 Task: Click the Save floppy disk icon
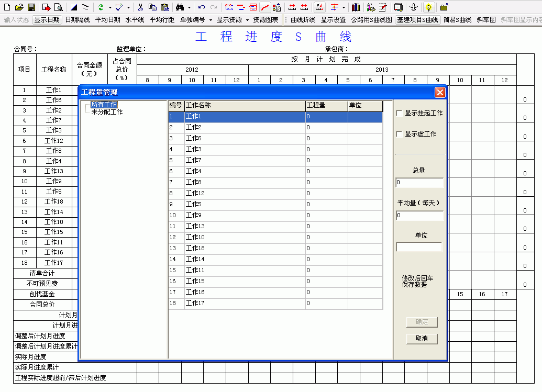click(x=31, y=7)
